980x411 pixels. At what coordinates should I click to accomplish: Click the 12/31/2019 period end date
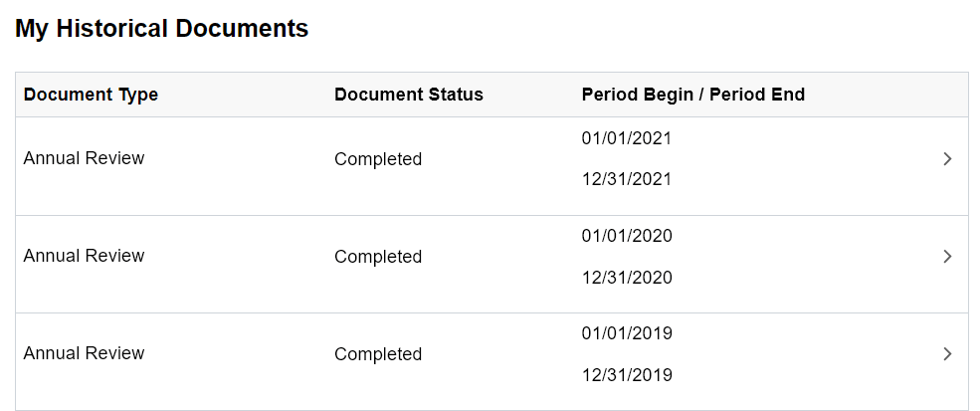(x=627, y=375)
